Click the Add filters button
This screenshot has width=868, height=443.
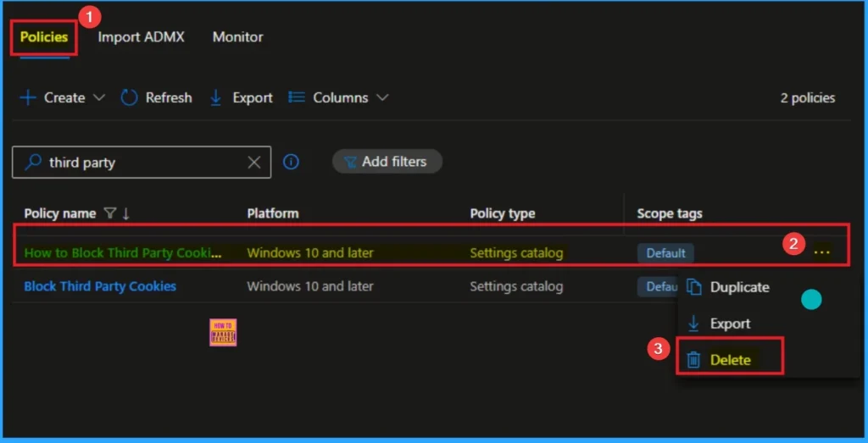click(x=387, y=162)
